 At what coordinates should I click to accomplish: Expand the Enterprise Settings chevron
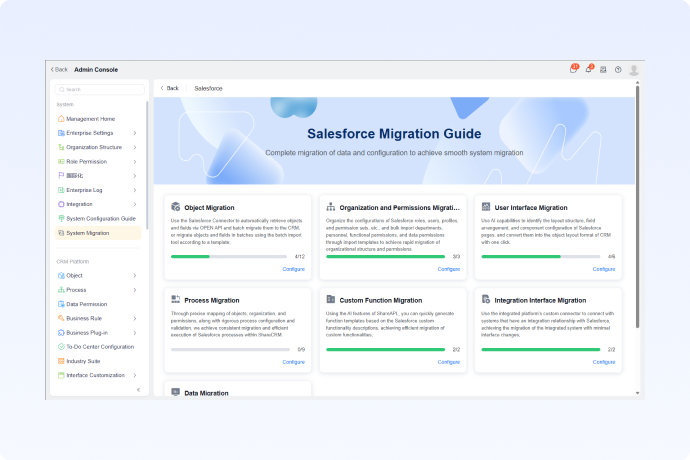135,133
